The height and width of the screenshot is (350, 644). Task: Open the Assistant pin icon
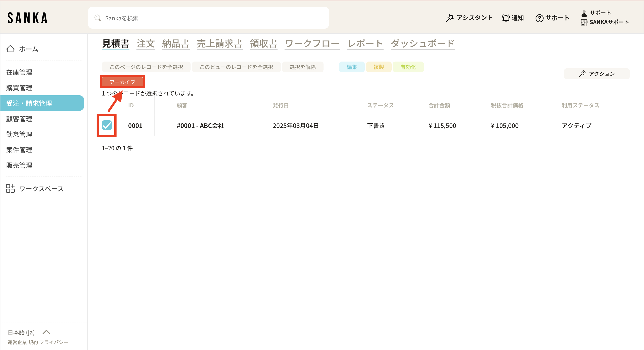point(449,18)
